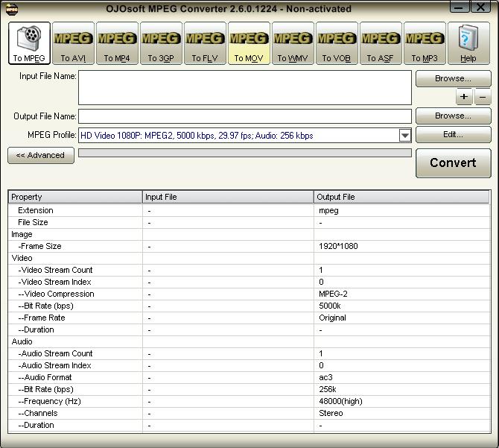
Task: Click the Property column header
Action: click(75, 197)
